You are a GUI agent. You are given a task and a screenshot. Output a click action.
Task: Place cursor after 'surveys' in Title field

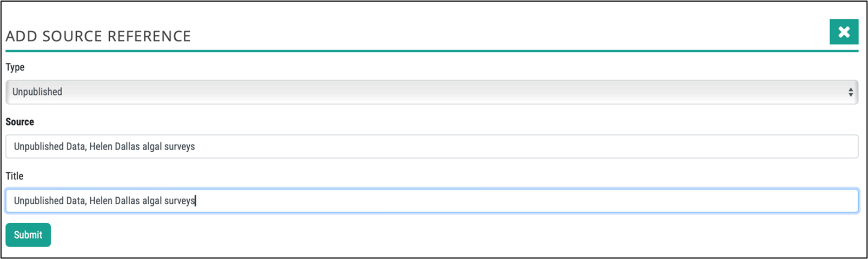195,200
